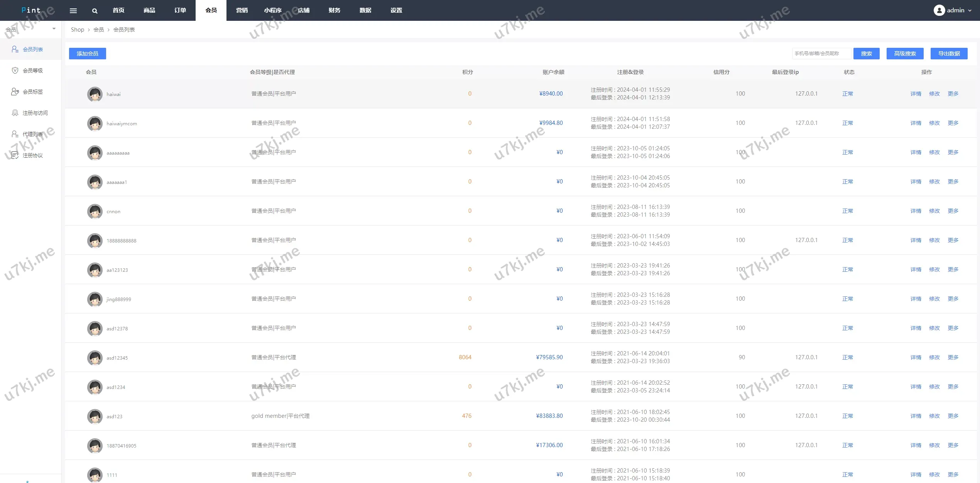Open 更多 options for asd12345 member
The height and width of the screenshot is (483, 980).
click(x=953, y=357)
